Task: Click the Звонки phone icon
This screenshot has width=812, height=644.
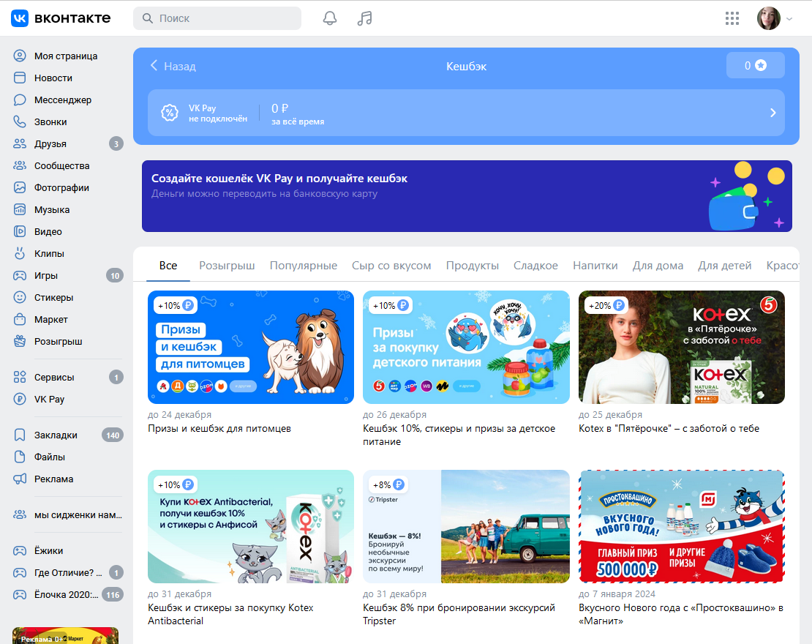Action: 20,121
